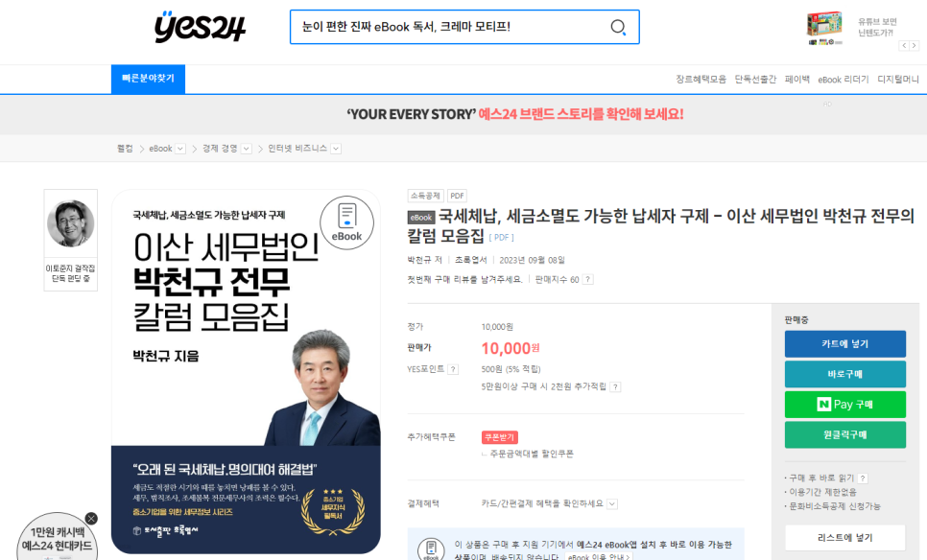The image size is (927, 560).
Task: Click 첫번째 구매 리뷰를 남겨주세요 link
Action: pos(464,279)
